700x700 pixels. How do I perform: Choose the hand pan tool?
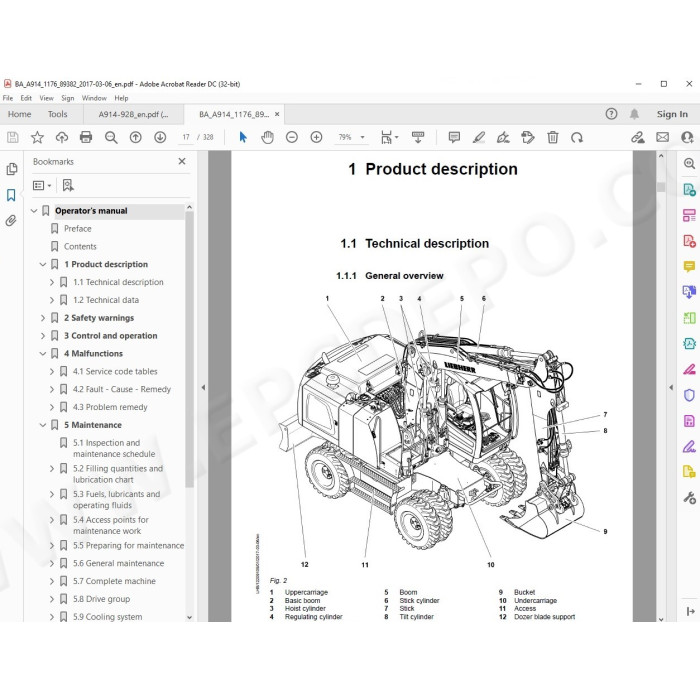[267, 137]
